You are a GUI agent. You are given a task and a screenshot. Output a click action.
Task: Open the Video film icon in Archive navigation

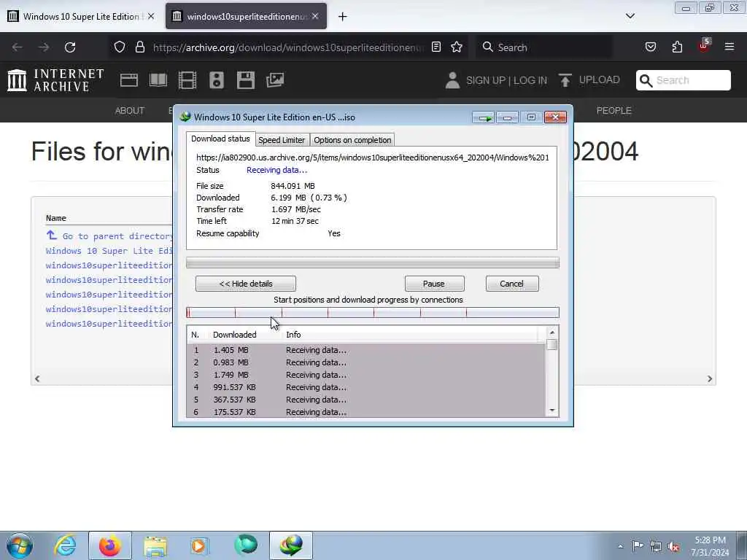tap(187, 80)
